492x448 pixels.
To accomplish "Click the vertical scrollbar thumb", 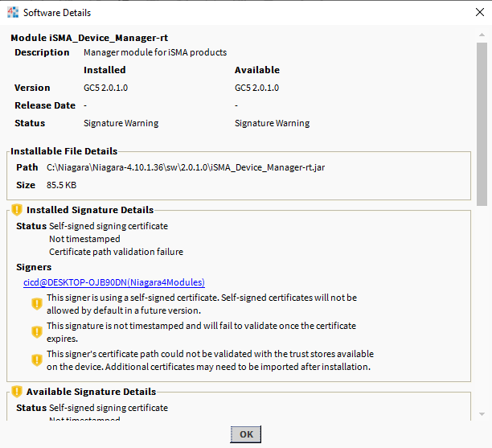I will click(482, 121).
